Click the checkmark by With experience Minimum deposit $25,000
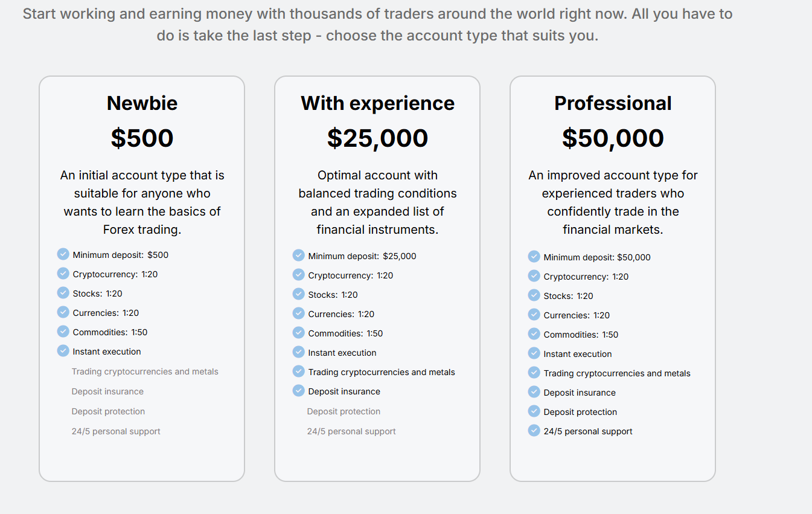Screen dimensions: 812x514 coord(299,255)
